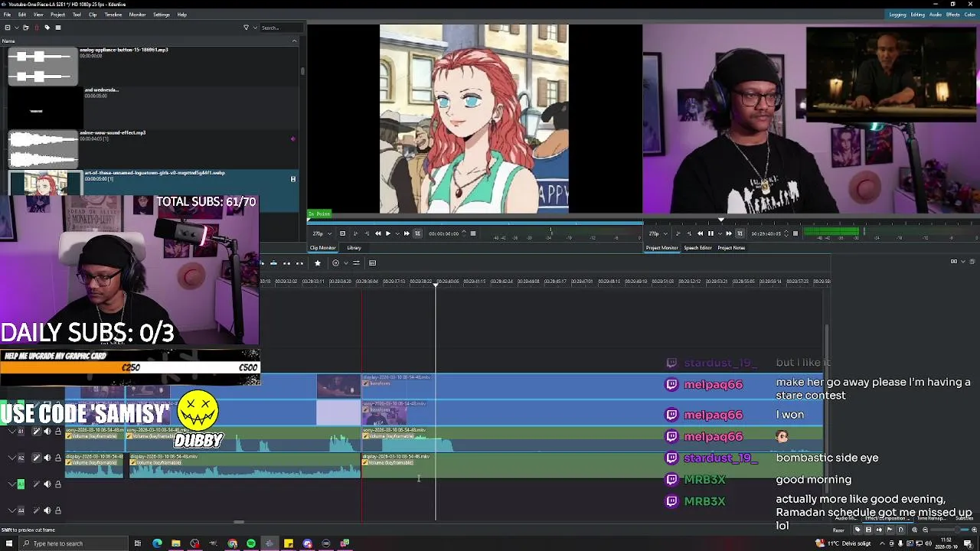Switch to the Library tab
This screenshot has height=551, width=980.
click(354, 248)
